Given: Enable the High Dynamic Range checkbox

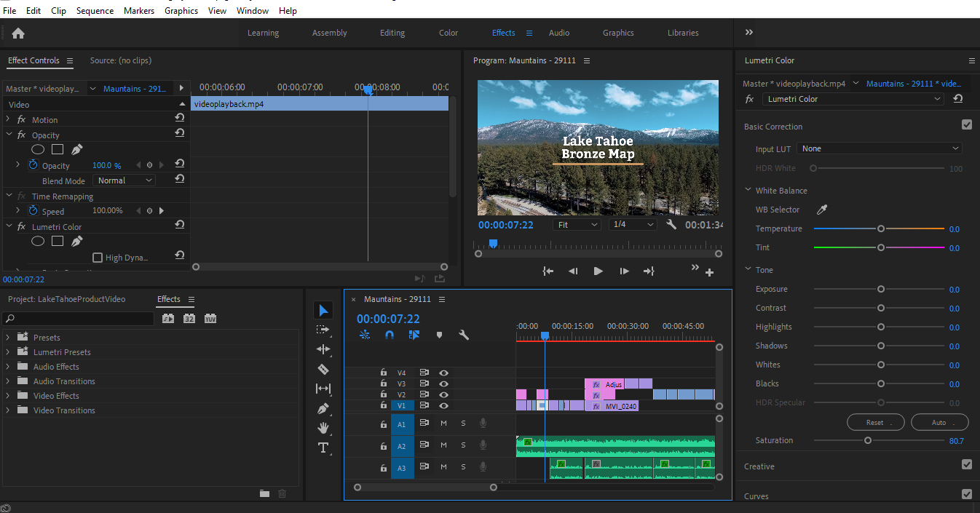Looking at the screenshot, I should [98, 258].
